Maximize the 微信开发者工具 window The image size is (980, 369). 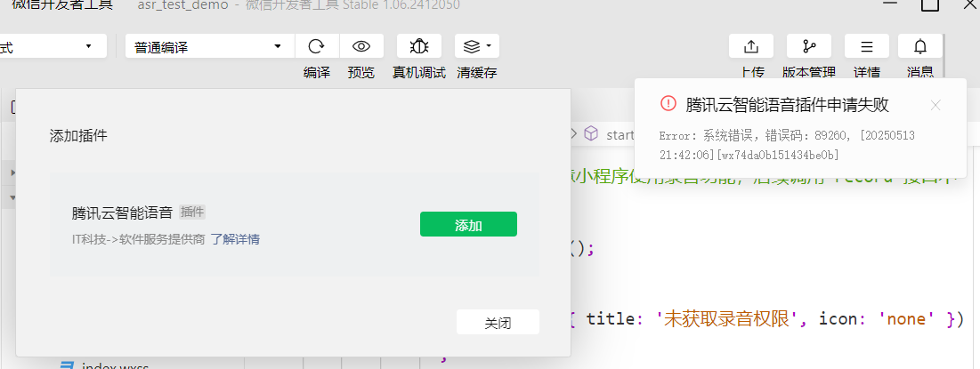coord(931,4)
